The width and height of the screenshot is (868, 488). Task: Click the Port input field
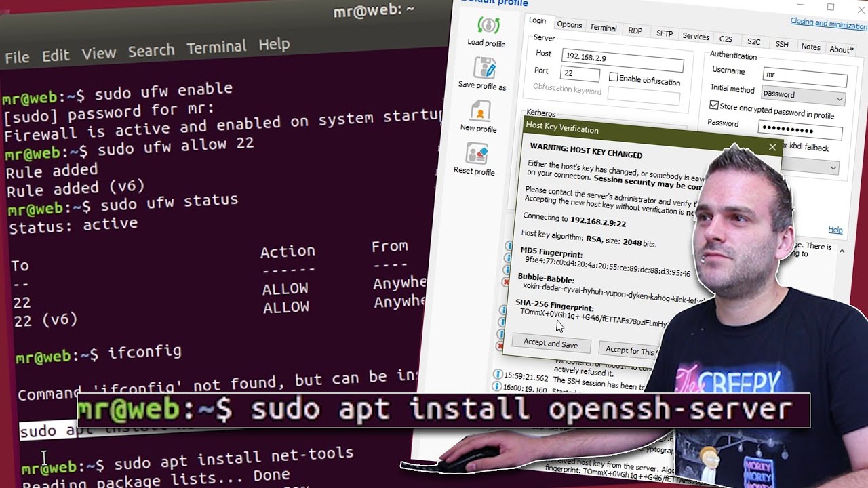point(580,74)
